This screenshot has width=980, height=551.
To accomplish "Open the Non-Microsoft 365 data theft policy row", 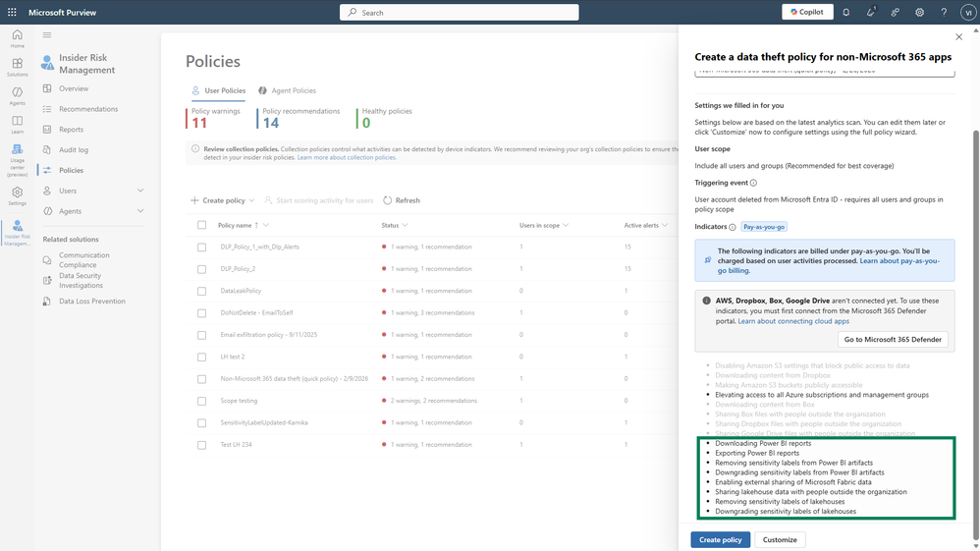I will tap(294, 379).
